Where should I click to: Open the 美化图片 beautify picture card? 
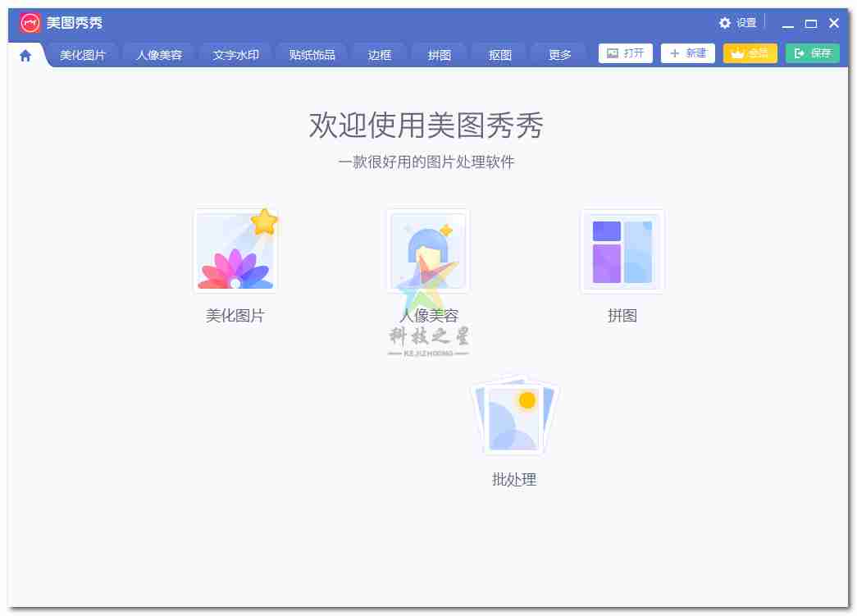236,250
